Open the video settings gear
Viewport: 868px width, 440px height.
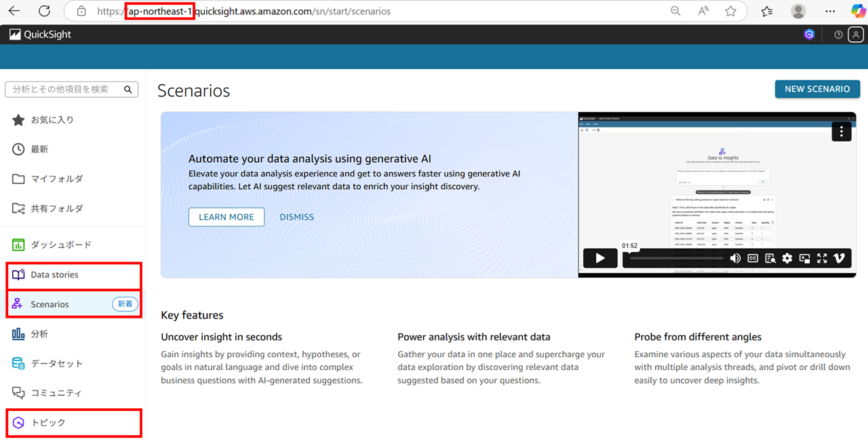tap(787, 258)
